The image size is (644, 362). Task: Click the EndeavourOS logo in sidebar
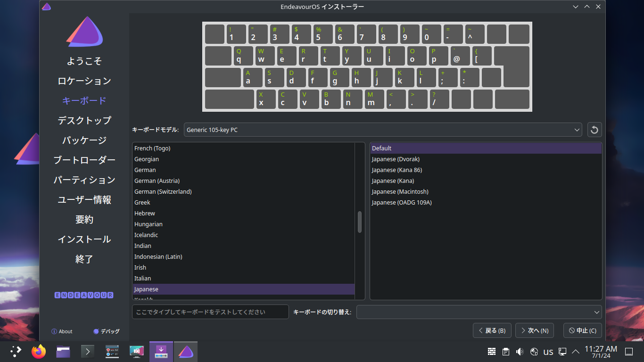click(x=84, y=32)
